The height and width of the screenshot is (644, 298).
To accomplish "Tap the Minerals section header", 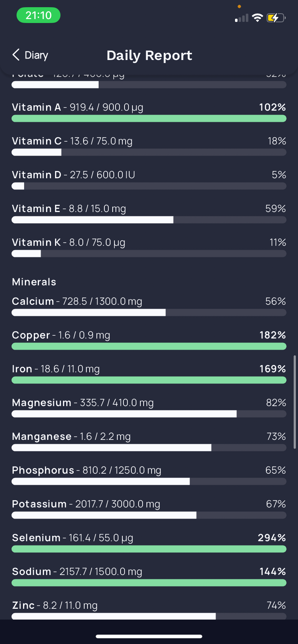I will click(x=34, y=282).
